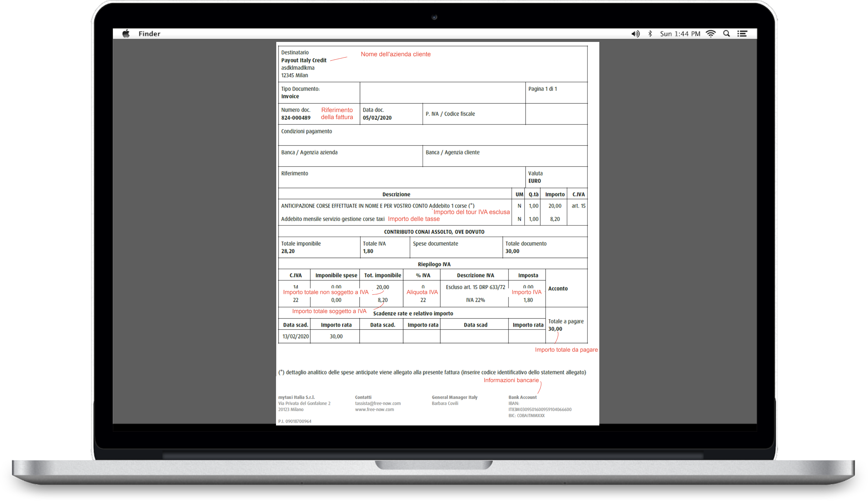The width and height of the screenshot is (868, 501).
Task: Click the CONTRIBUTO CONAI ASSOLTO heading
Action: 434,232
